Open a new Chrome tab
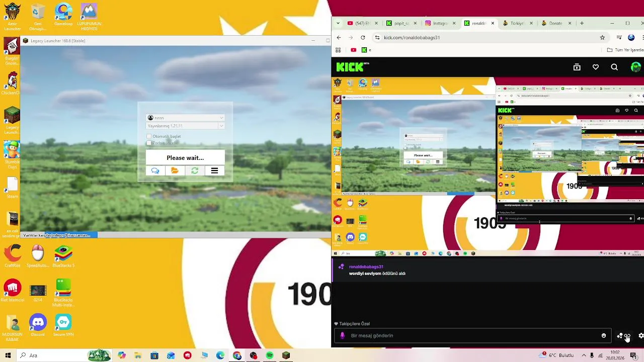The height and width of the screenshot is (362, 644). tap(582, 23)
